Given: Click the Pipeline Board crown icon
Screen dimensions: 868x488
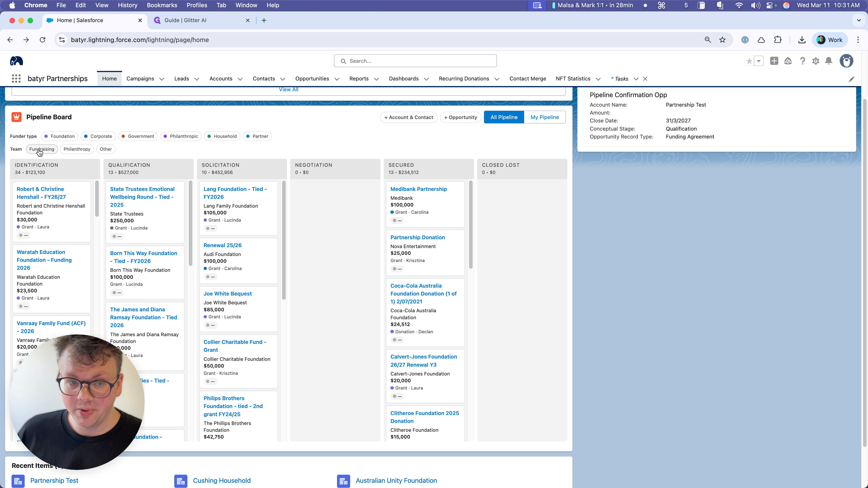Looking at the screenshot, I should pyautogui.click(x=17, y=117).
